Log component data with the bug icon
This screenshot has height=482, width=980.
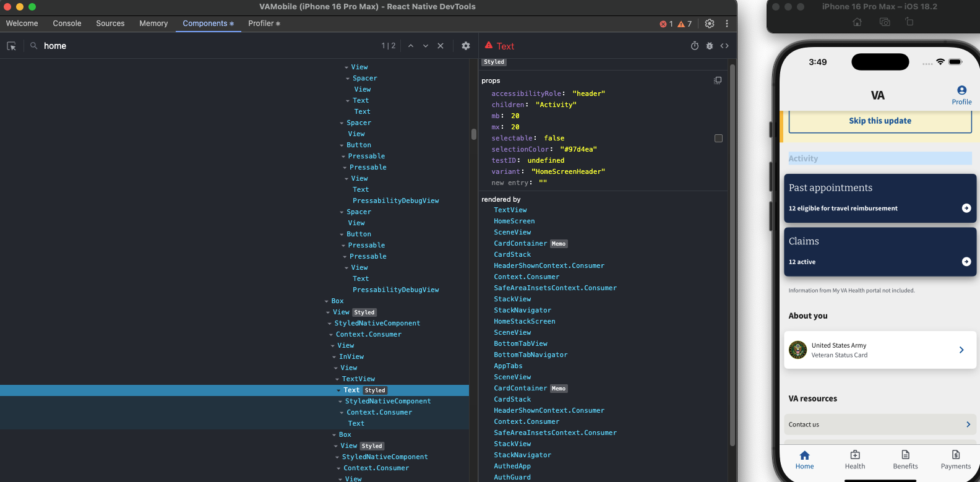click(x=710, y=46)
